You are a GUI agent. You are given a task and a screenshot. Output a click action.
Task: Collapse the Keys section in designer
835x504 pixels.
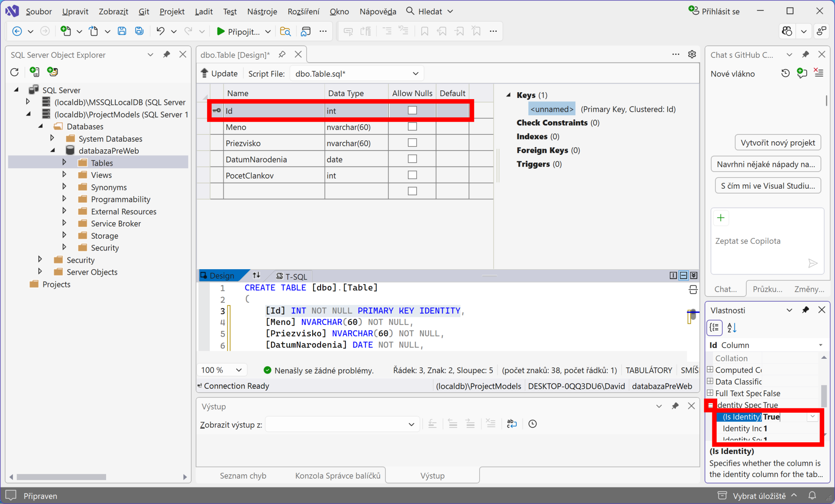(508, 95)
